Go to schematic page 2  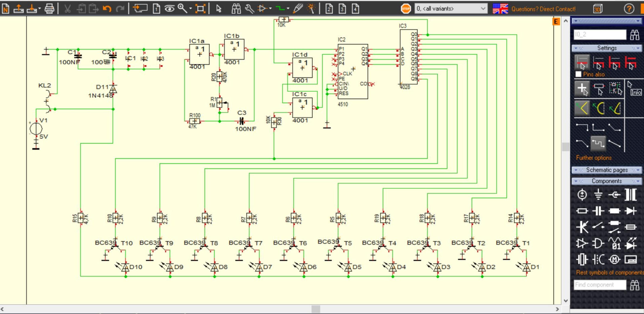(329, 9)
